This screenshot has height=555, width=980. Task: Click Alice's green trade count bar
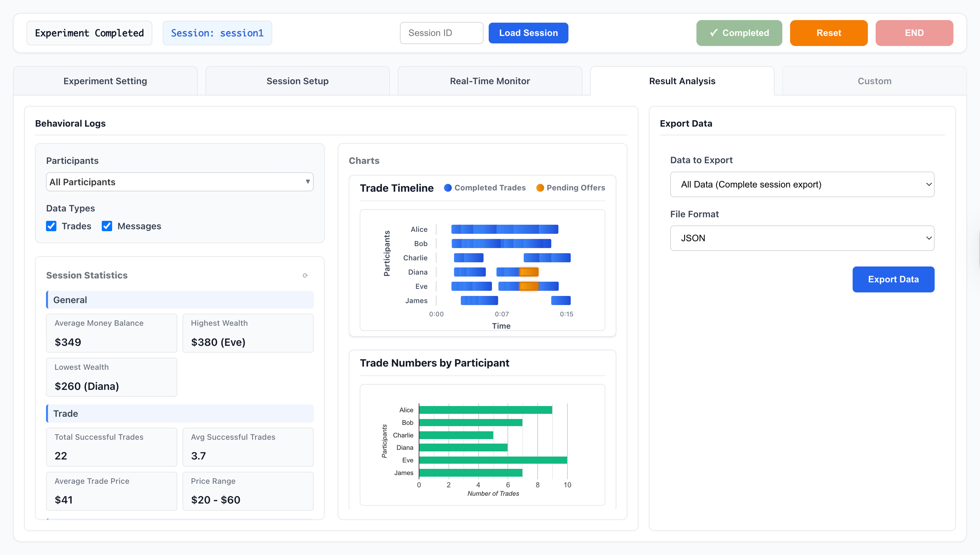485,410
